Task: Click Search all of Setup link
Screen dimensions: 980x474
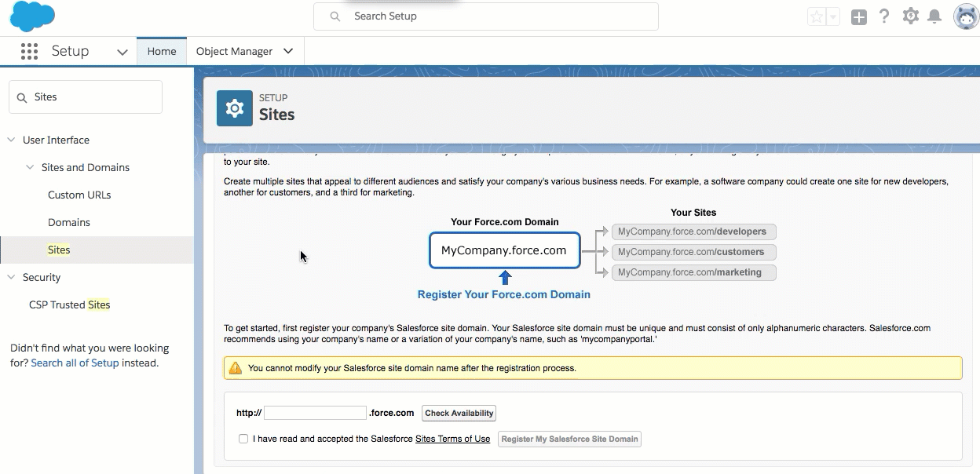Action: pos(75,363)
